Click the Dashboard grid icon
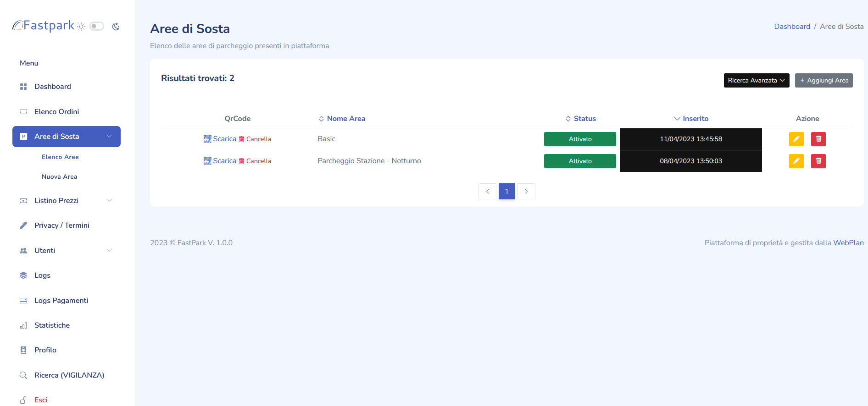Viewport: 868px width, 406px height. point(23,87)
